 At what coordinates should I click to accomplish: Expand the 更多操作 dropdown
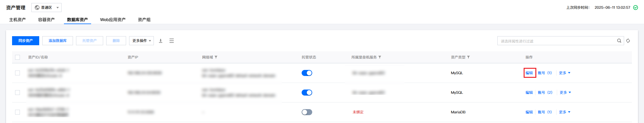point(141,41)
